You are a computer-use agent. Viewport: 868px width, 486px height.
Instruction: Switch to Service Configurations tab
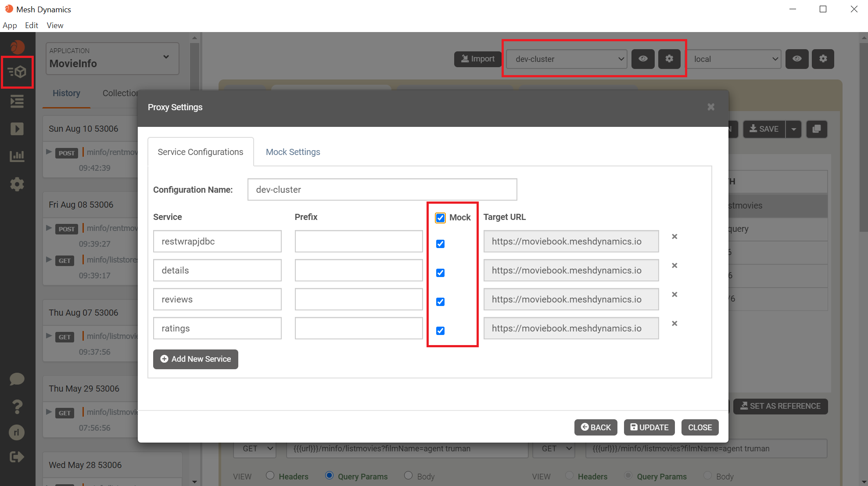tap(201, 152)
